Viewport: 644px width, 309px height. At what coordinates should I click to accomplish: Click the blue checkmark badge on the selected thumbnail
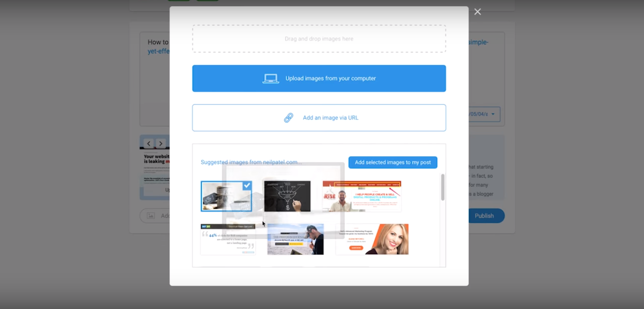click(246, 186)
